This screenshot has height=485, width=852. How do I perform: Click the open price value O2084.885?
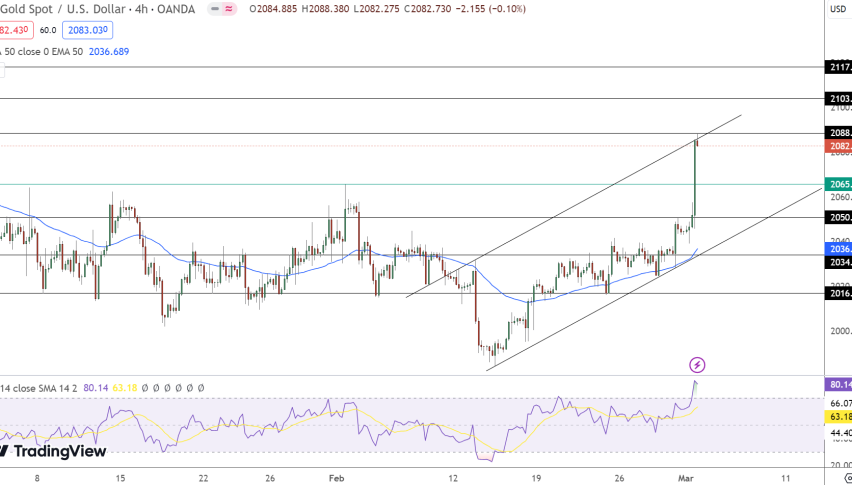coord(273,9)
